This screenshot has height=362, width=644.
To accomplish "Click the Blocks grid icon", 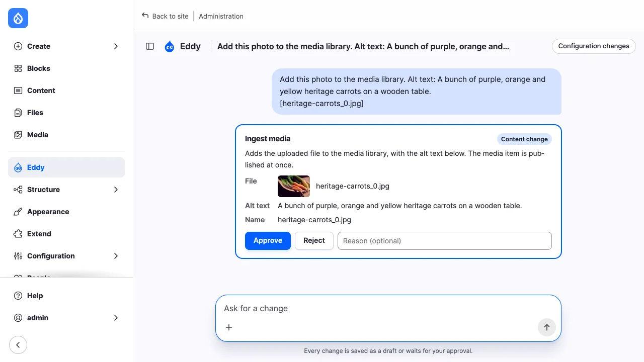I will (x=18, y=68).
